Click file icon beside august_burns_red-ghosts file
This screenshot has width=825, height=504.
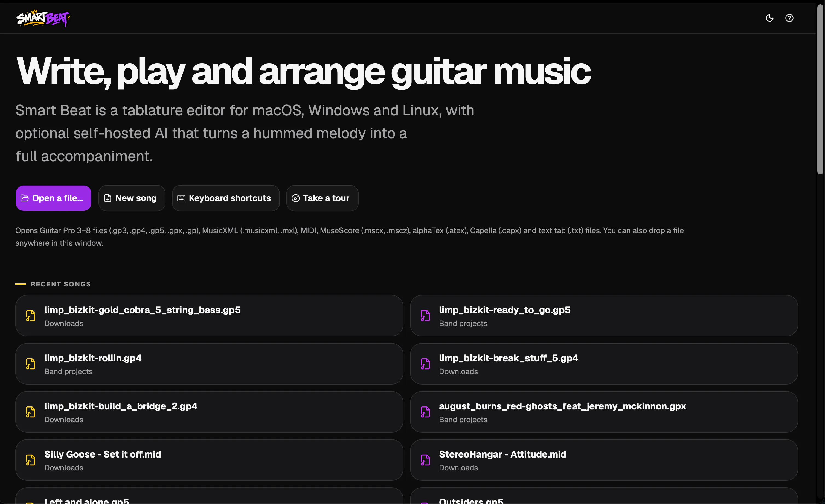point(425,412)
